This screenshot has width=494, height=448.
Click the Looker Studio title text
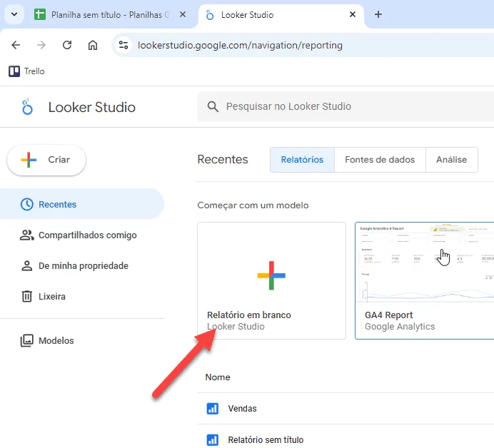click(x=91, y=107)
